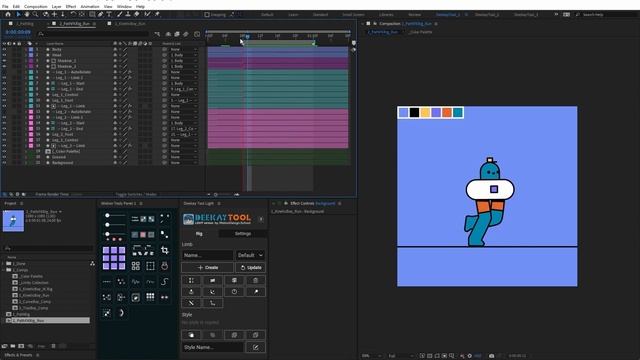
Task: Click the Create button in Deekay Tool
Action: 208,268
